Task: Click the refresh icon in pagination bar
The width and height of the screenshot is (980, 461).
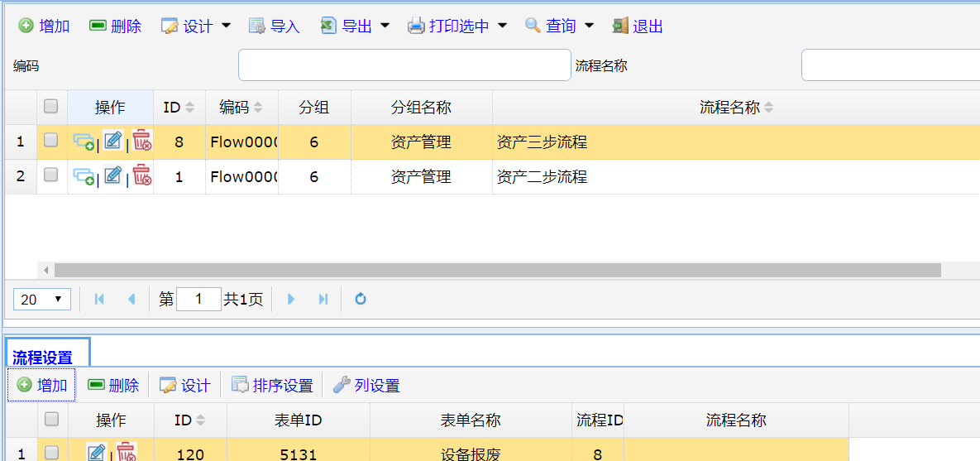Action: 361,300
